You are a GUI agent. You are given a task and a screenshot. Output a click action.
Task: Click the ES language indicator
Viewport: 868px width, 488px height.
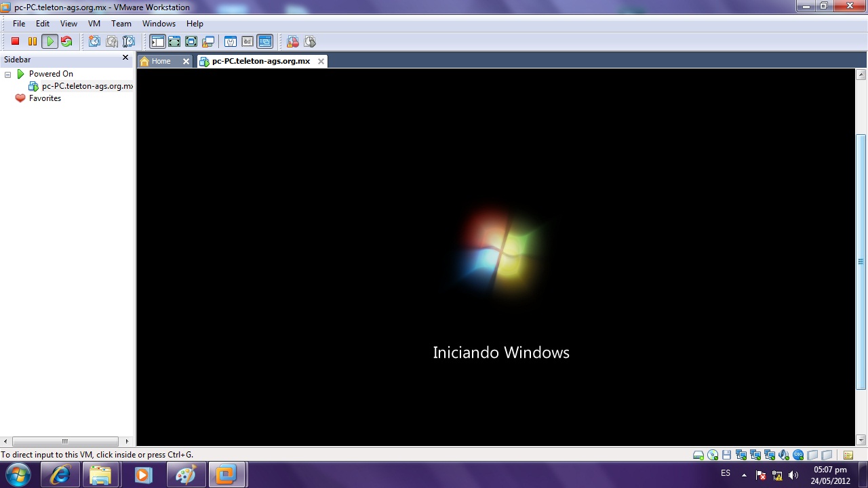[726, 473]
